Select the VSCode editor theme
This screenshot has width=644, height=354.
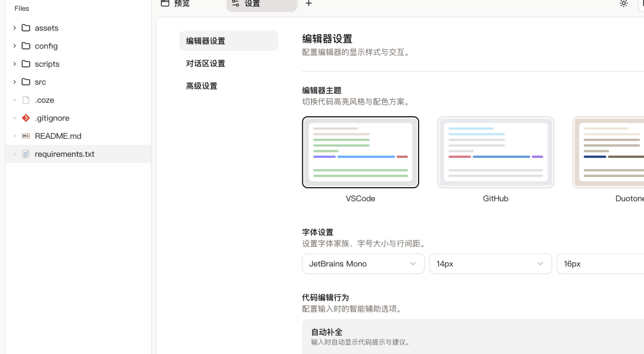pyautogui.click(x=360, y=153)
